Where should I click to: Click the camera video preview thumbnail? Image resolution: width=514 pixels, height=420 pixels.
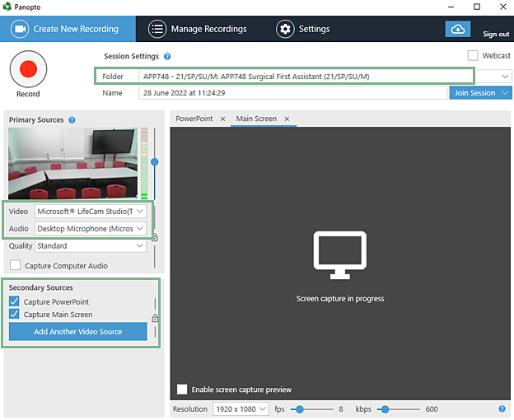pos(72,164)
